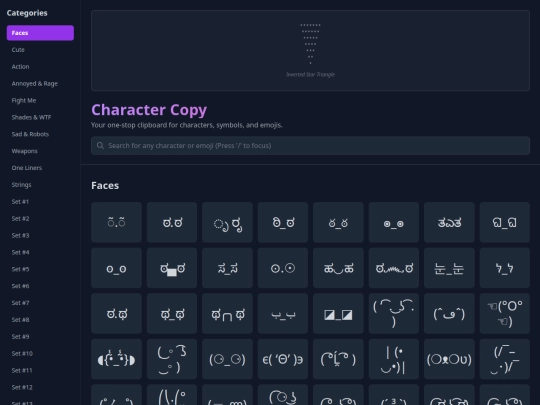The height and width of the screenshot is (405, 540).
Task: Open Set #1 in sidebar
Action: point(40,201)
